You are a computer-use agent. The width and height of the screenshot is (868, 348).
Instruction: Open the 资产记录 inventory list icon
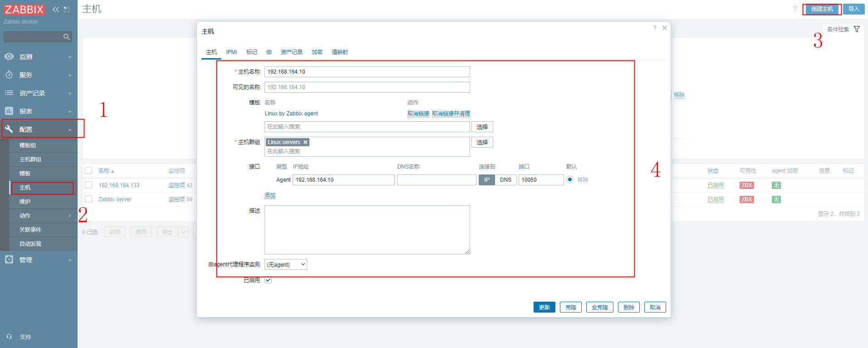click(9, 93)
